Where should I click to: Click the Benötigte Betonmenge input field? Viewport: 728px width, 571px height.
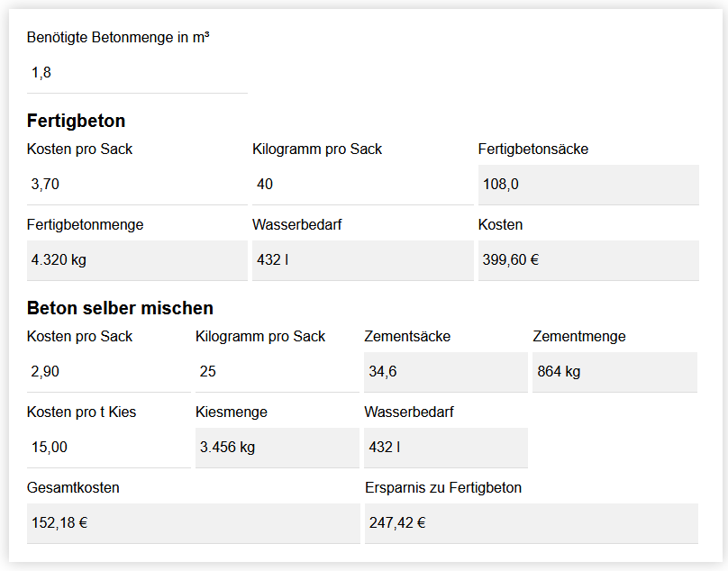[x=137, y=73]
